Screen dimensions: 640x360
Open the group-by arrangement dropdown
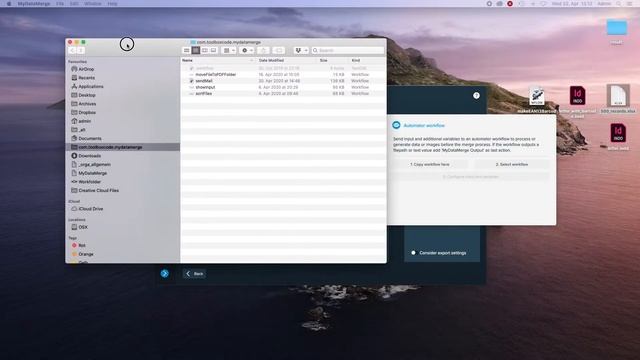pyautogui.click(x=229, y=50)
